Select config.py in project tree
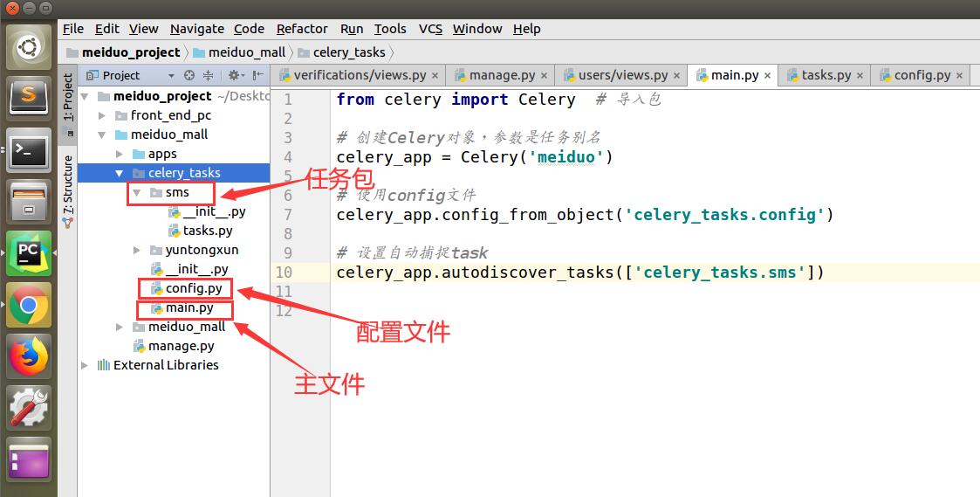 pyautogui.click(x=188, y=288)
